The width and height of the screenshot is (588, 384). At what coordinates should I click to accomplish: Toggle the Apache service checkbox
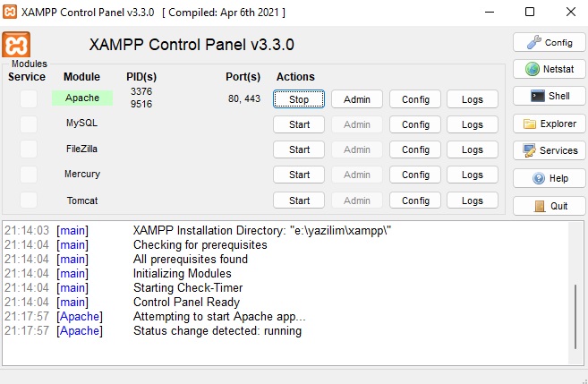point(29,99)
